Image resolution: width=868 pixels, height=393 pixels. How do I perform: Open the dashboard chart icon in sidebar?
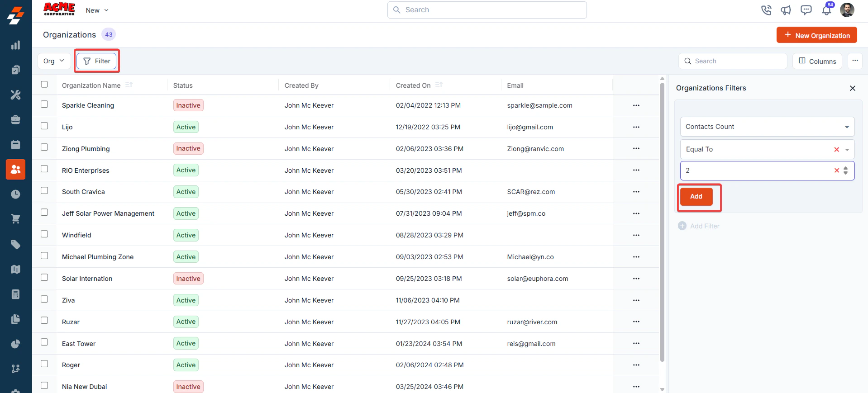pyautogui.click(x=15, y=45)
